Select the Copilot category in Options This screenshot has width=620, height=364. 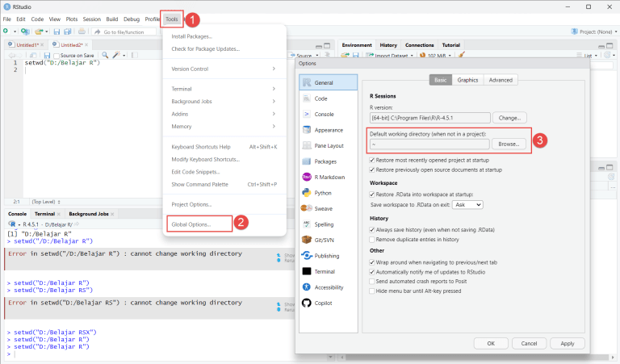[x=329, y=303]
